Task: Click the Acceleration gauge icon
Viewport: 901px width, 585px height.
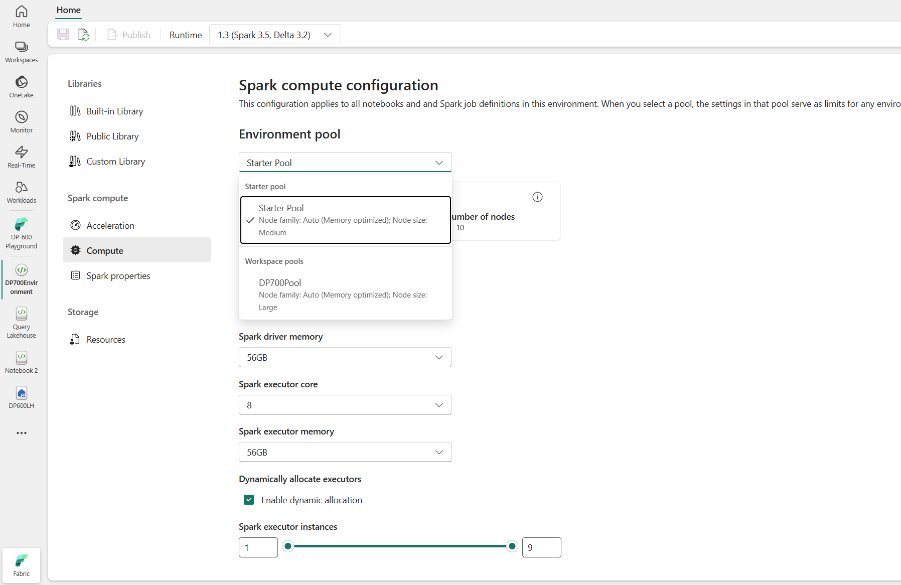Action: point(75,225)
